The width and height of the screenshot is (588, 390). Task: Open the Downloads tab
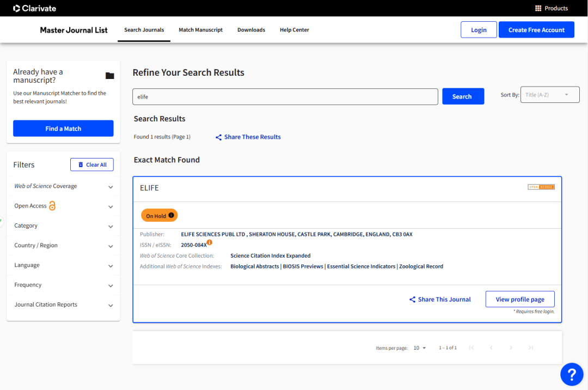click(251, 30)
